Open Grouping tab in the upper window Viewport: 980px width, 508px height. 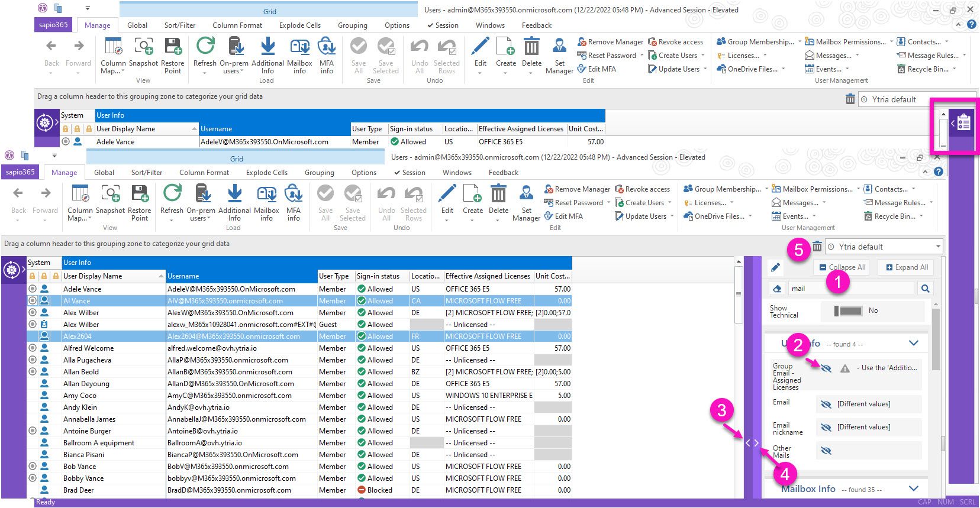tap(353, 25)
